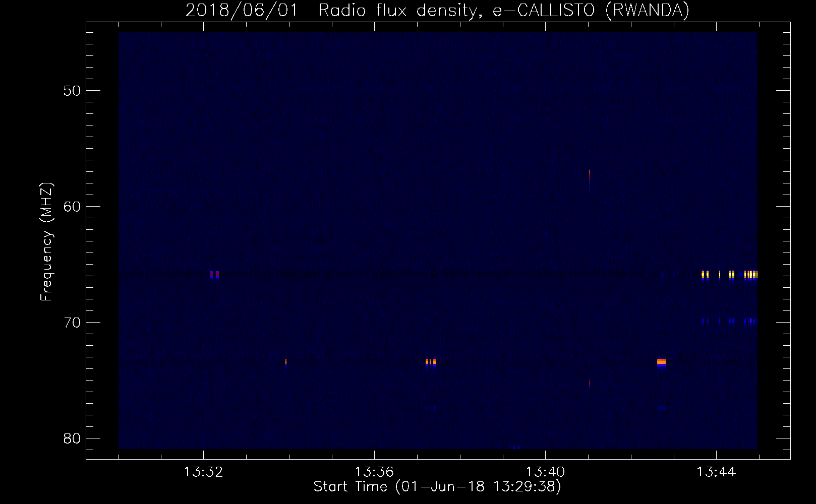Click the faint purple burst at 66 MHz near 13:32

click(x=214, y=275)
